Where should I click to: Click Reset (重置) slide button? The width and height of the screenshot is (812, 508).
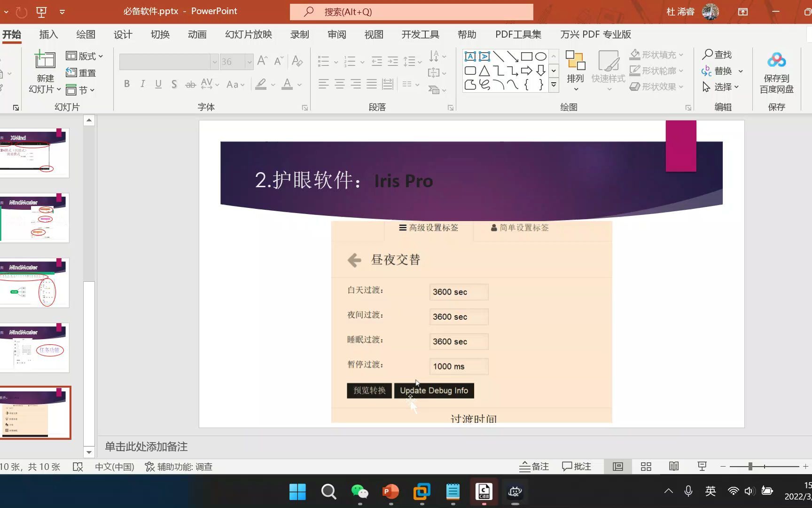point(81,72)
